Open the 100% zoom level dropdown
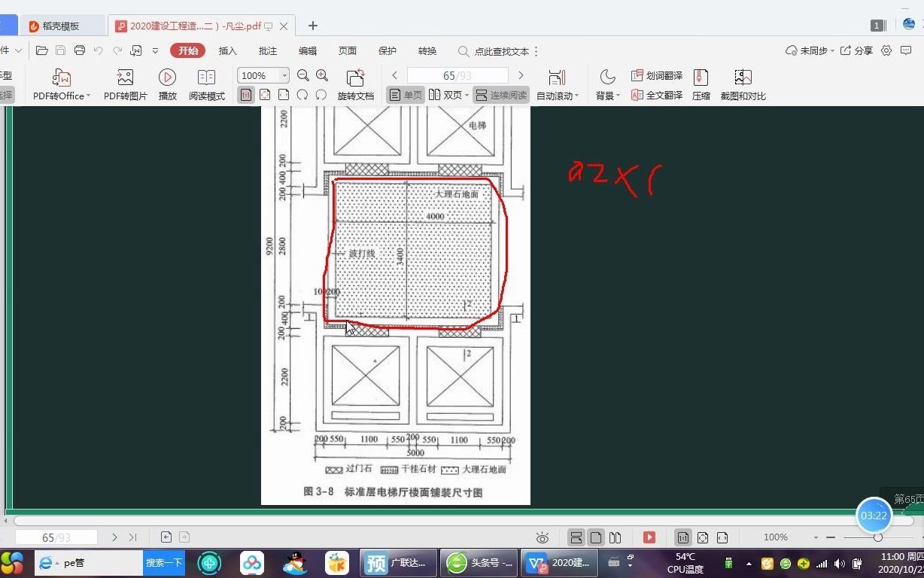The image size is (924, 578). pos(262,75)
